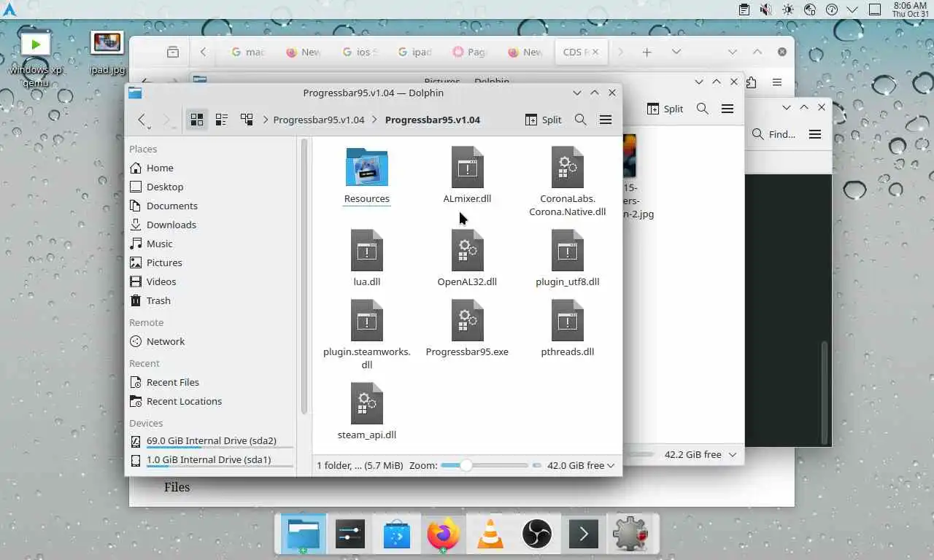
Task: Expand browser tab list dropdown
Action: pyautogui.click(x=676, y=52)
